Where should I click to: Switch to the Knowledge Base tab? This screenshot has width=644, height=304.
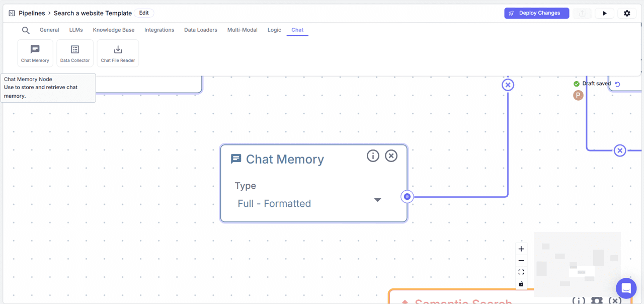tap(114, 30)
